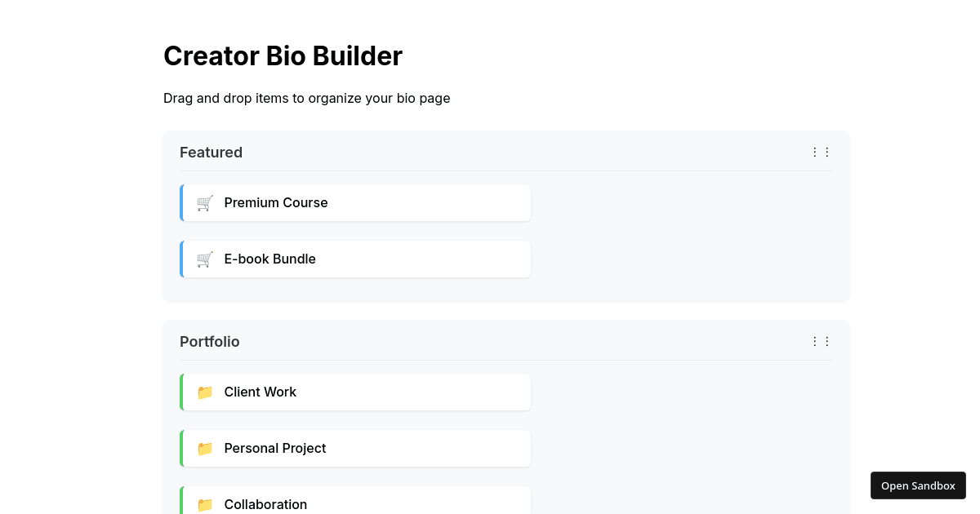Viewport: 980px width, 514px height.
Task: Click the folder icon beside Client Work
Action: [x=205, y=392]
